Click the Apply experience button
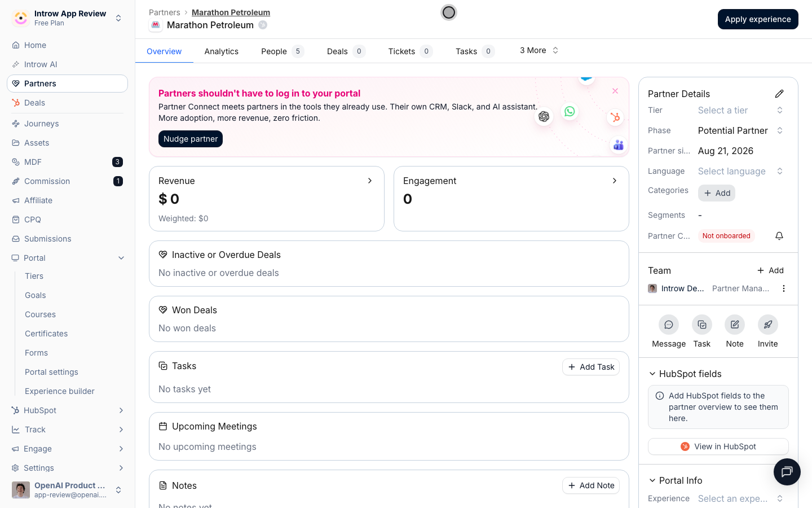Image resolution: width=812 pixels, height=508 pixels. (x=758, y=19)
